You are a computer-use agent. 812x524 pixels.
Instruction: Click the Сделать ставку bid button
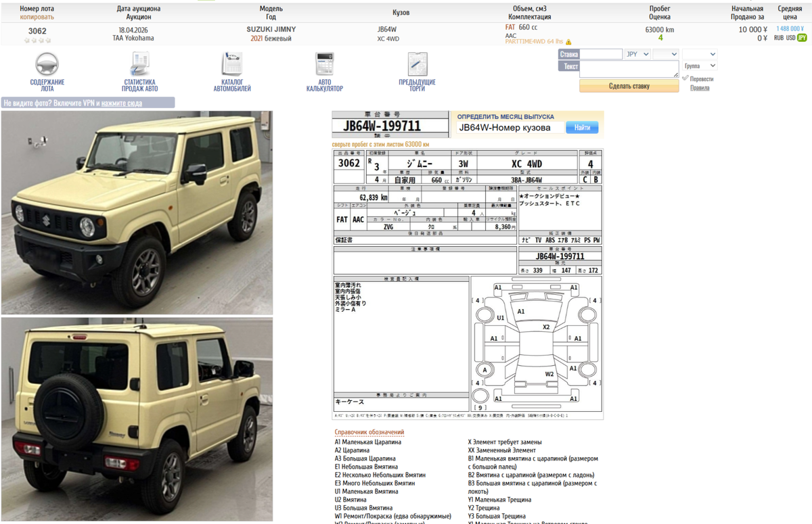pos(630,86)
